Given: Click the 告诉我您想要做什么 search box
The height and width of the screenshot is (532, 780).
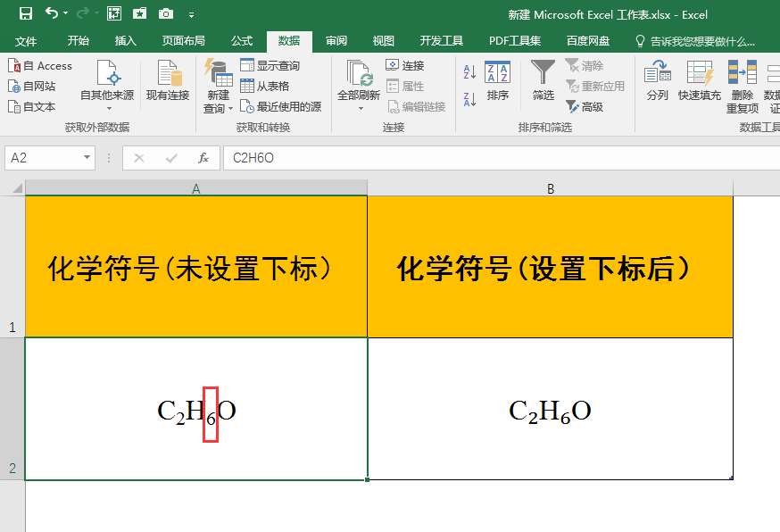Looking at the screenshot, I should [x=695, y=41].
